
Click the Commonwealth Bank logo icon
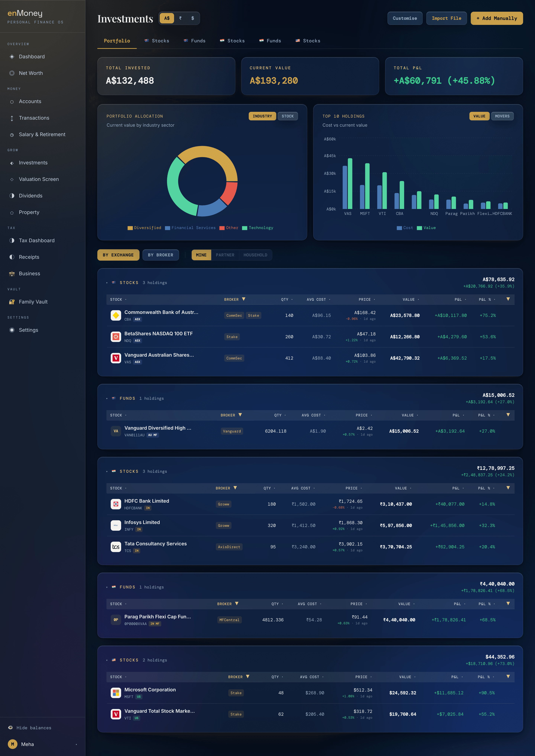click(x=116, y=315)
